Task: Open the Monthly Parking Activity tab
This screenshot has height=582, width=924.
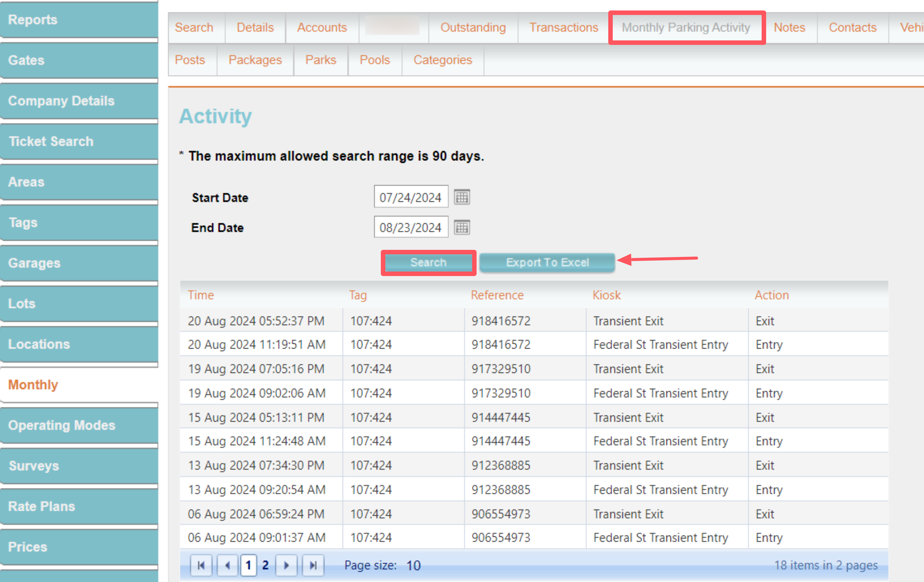Action: pos(686,28)
